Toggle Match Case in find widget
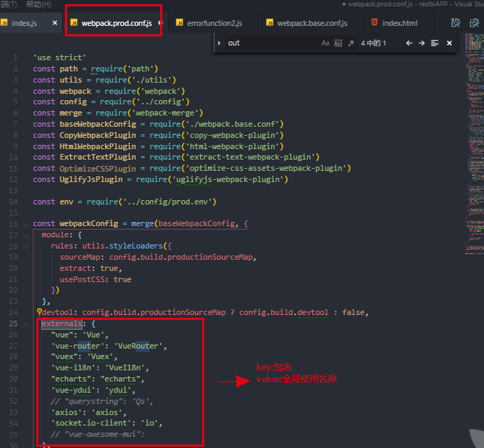This screenshot has height=448, width=484. click(325, 43)
